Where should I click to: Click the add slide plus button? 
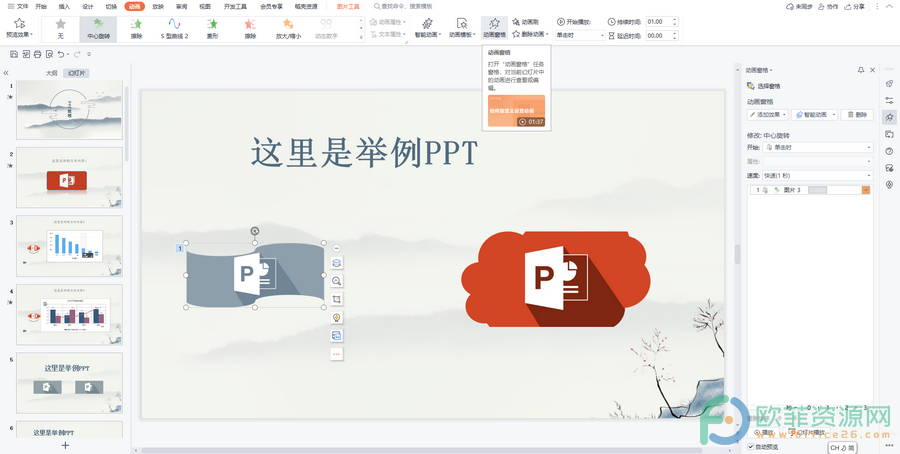[65, 445]
